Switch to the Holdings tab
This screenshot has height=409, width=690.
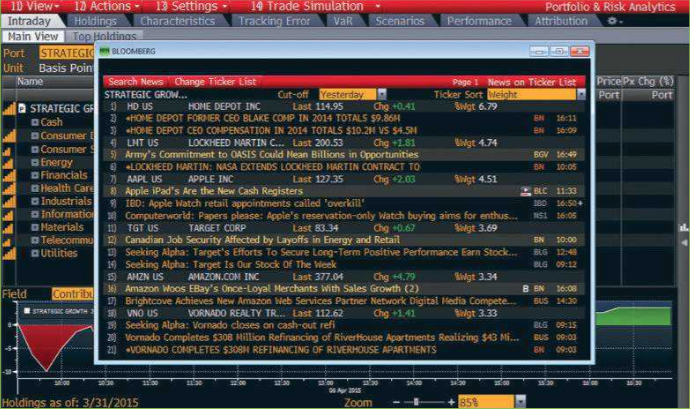pos(95,21)
